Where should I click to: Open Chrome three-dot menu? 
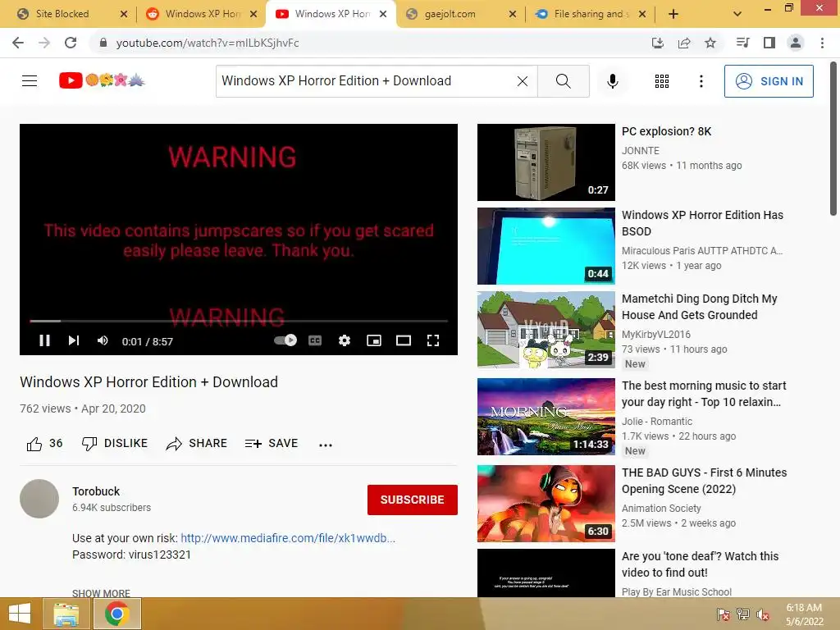[822, 43]
